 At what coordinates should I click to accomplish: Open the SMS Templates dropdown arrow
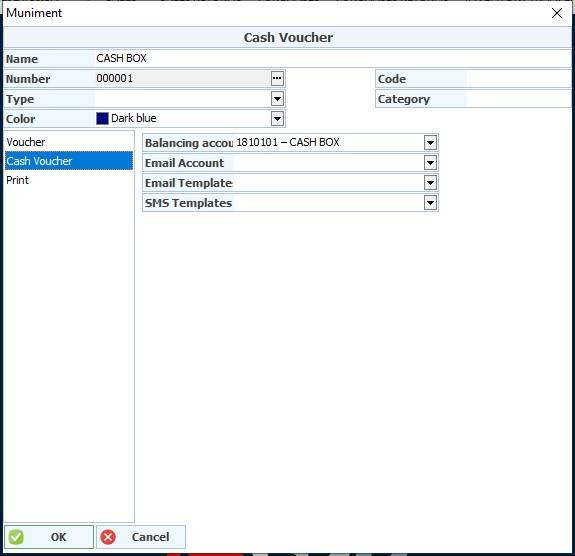click(x=430, y=202)
